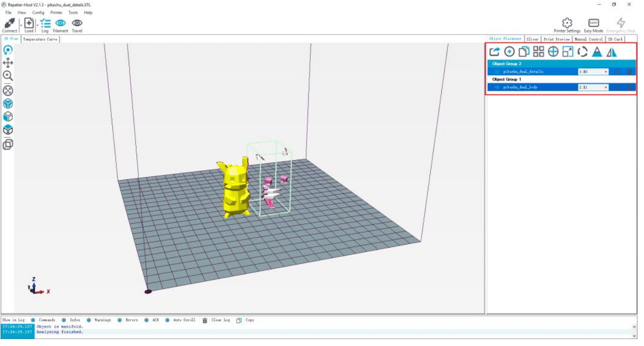644x346 pixels.
Task: Click the Connect printer plug icon
Action: click(8, 23)
